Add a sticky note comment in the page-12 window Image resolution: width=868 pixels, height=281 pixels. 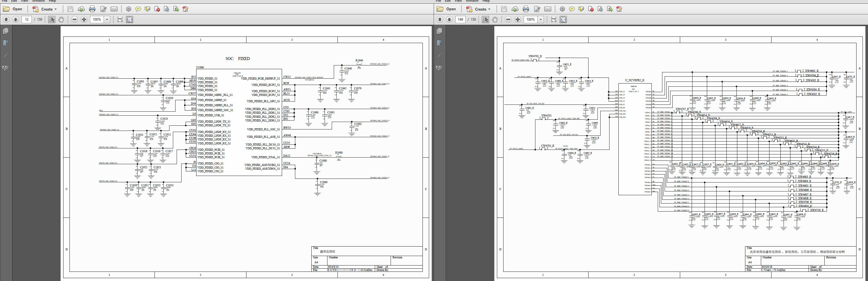click(x=138, y=9)
